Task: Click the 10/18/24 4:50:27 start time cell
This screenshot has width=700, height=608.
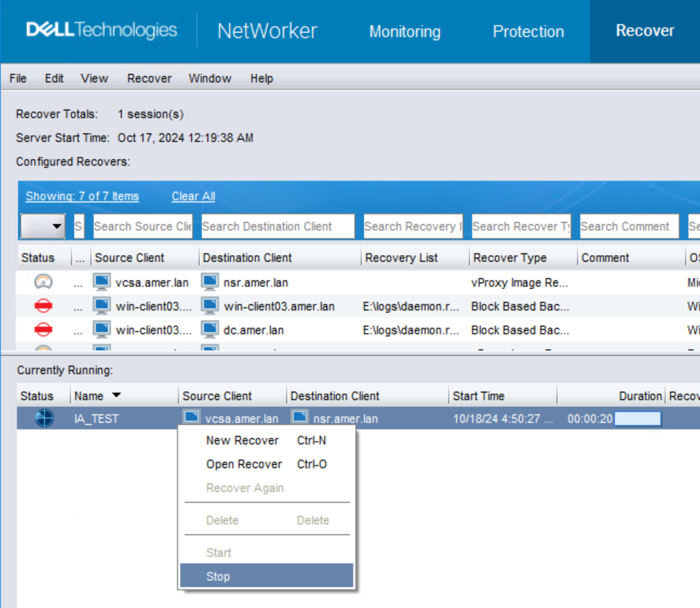Action: coord(502,419)
